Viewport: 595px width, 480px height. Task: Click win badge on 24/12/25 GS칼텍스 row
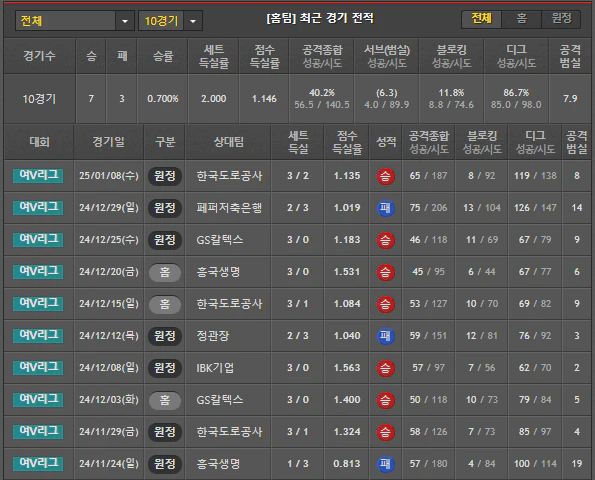(385, 240)
